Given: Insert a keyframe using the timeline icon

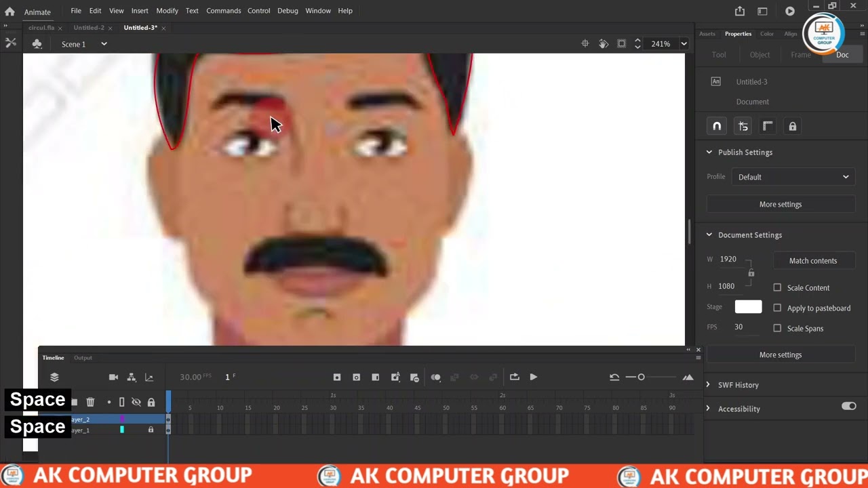Looking at the screenshot, I should click(x=337, y=377).
